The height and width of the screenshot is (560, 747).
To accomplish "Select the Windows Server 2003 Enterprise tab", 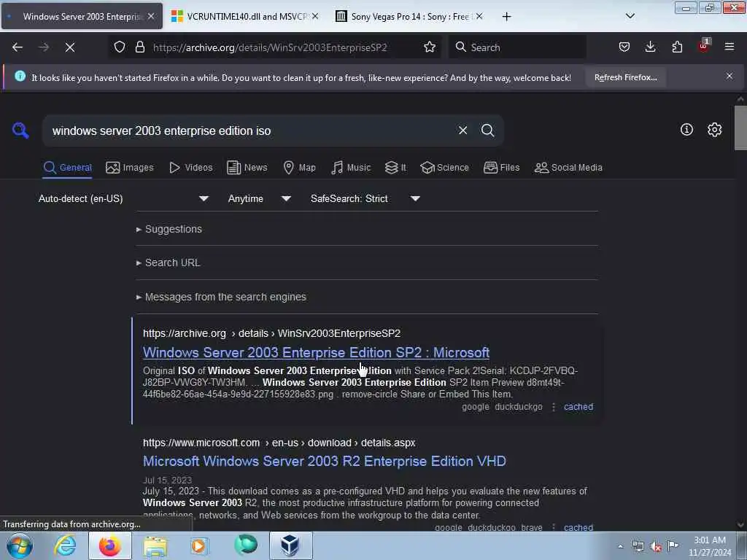I will (x=82, y=17).
